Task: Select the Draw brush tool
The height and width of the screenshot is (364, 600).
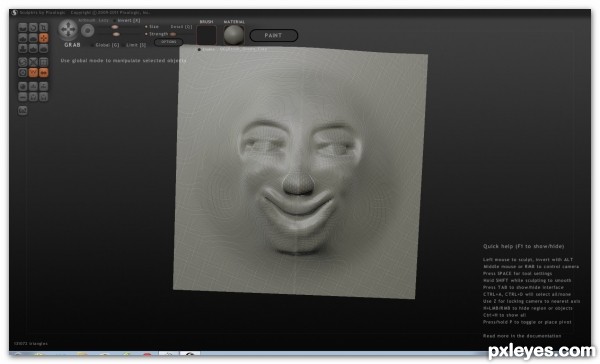Action: coord(23,38)
